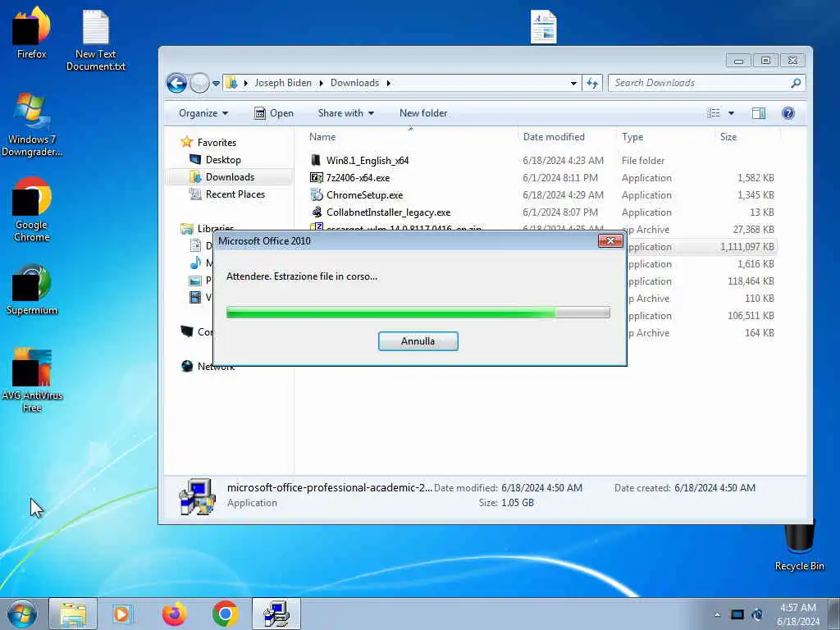This screenshot has height=630, width=840.
Task: Open New Text Document.txt on desktop
Action: (x=96, y=40)
